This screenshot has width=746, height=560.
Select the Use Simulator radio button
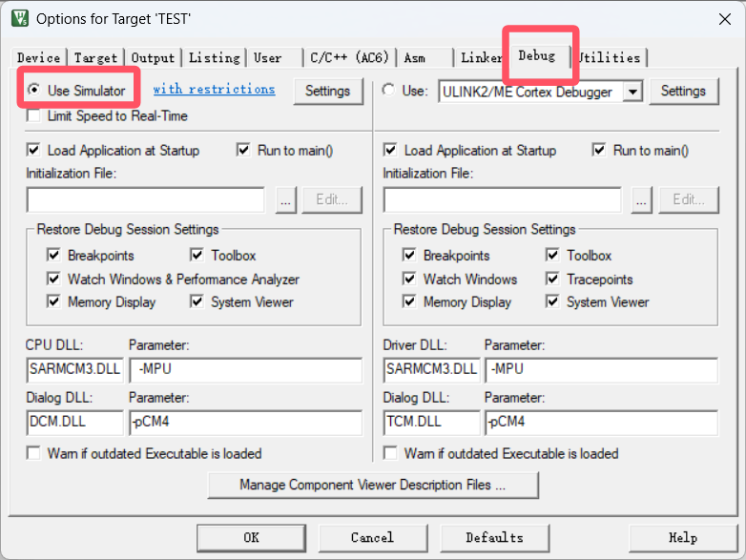click(33, 90)
